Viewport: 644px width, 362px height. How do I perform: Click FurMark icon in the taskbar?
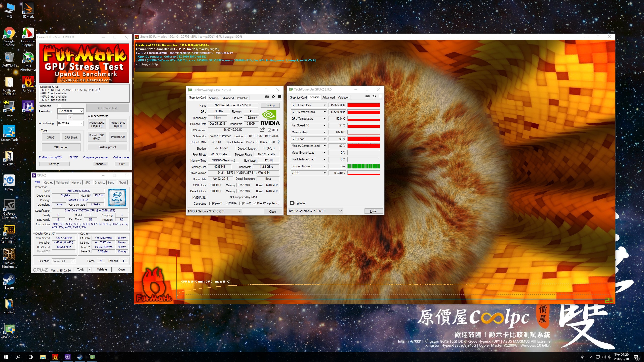55,357
